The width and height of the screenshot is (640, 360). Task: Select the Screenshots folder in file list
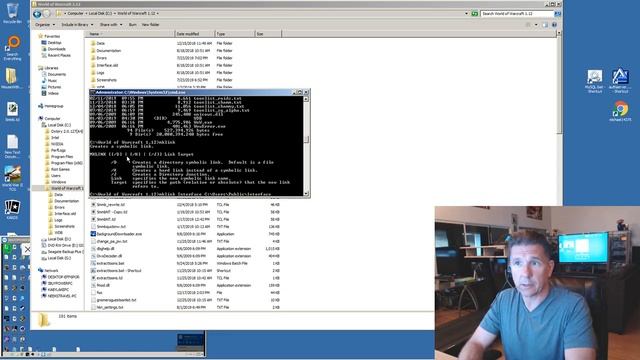[107, 80]
